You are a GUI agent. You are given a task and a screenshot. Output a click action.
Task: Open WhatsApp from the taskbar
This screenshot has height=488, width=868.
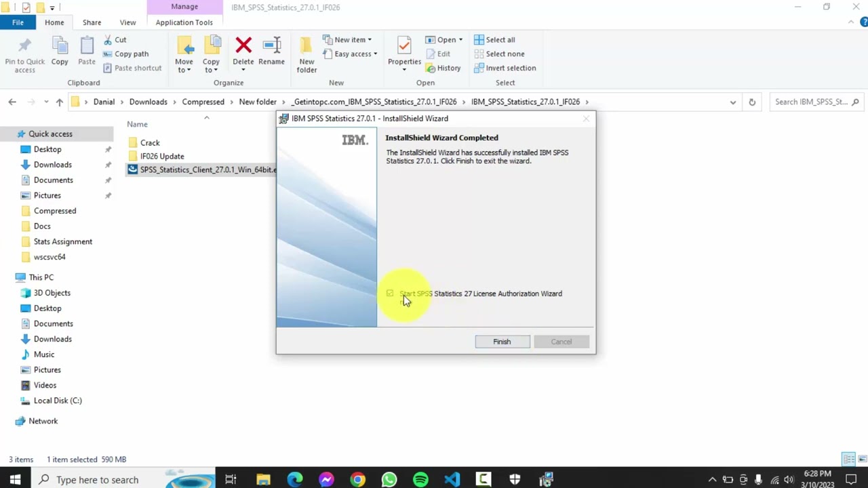click(389, 480)
